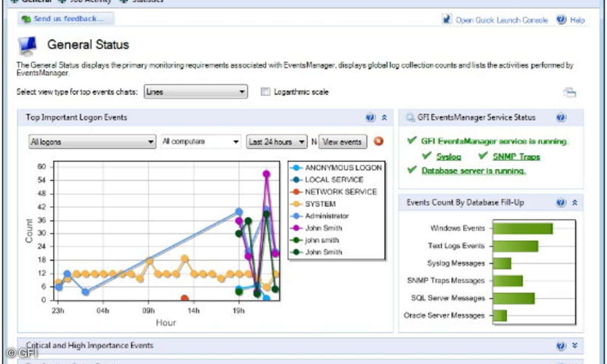Click LOCAL SERVICE legend entry

pos(328,179)
